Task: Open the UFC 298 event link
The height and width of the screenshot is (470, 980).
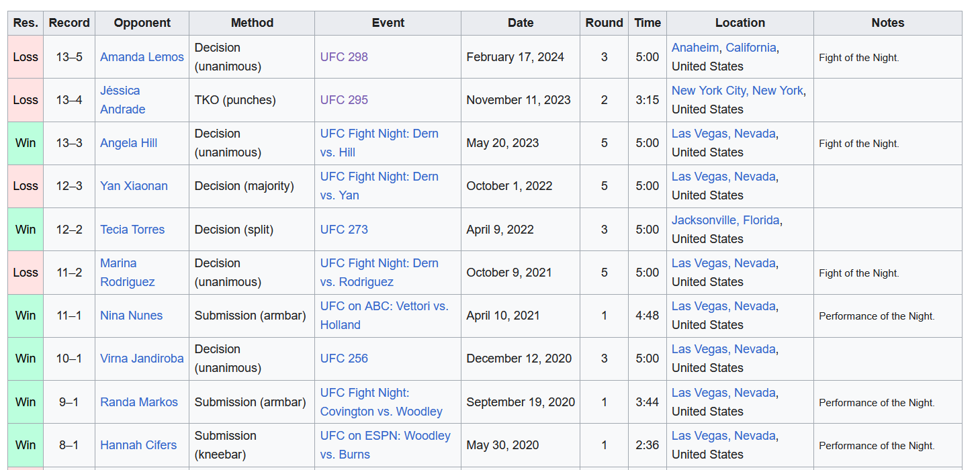Action: 344,57
